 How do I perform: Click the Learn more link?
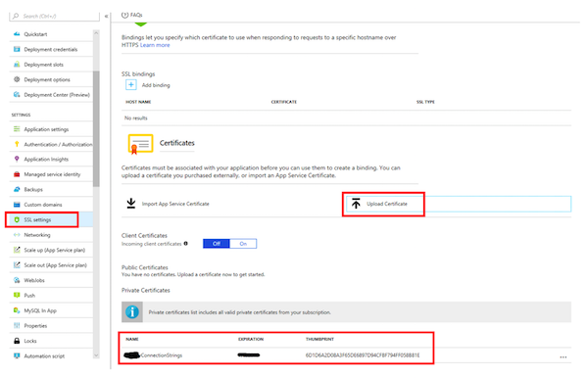(x=155, y=45)
